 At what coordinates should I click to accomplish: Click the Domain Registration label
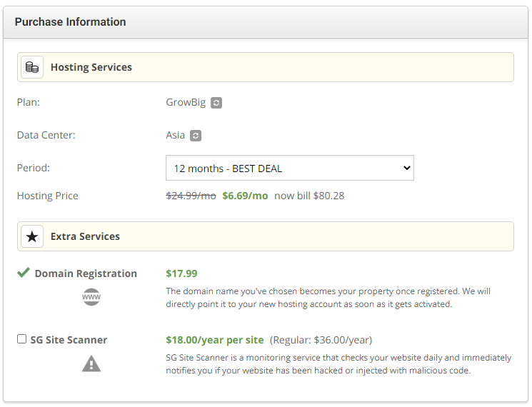point(86,273)
